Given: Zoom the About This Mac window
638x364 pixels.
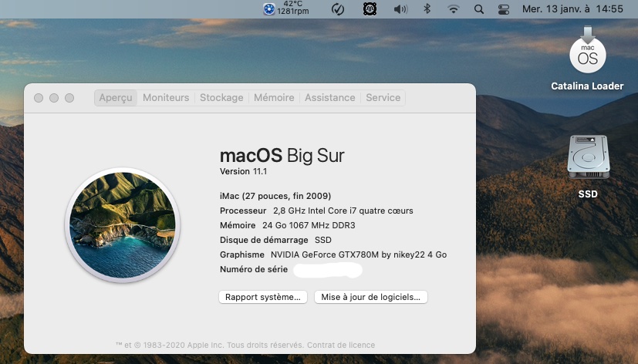Looking at the screenshot, I should [69, 98].
